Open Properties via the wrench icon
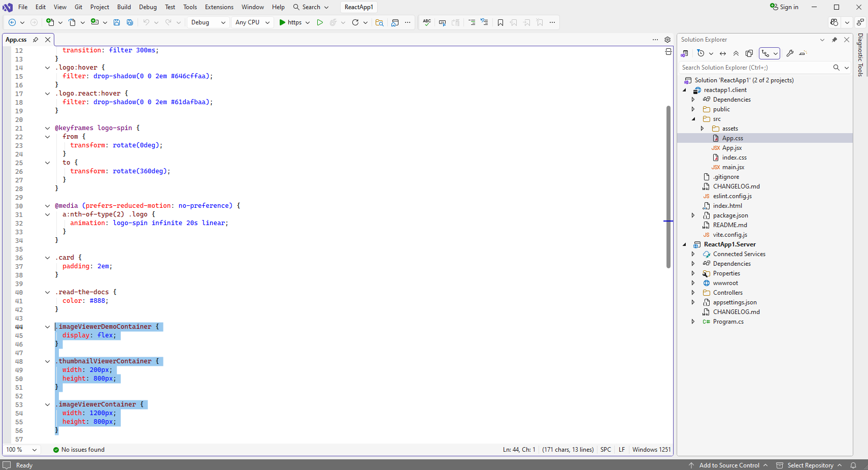Image resolution: width=868 pixels, height=470 pixels. pyautogui.click(x=790, y=53)
